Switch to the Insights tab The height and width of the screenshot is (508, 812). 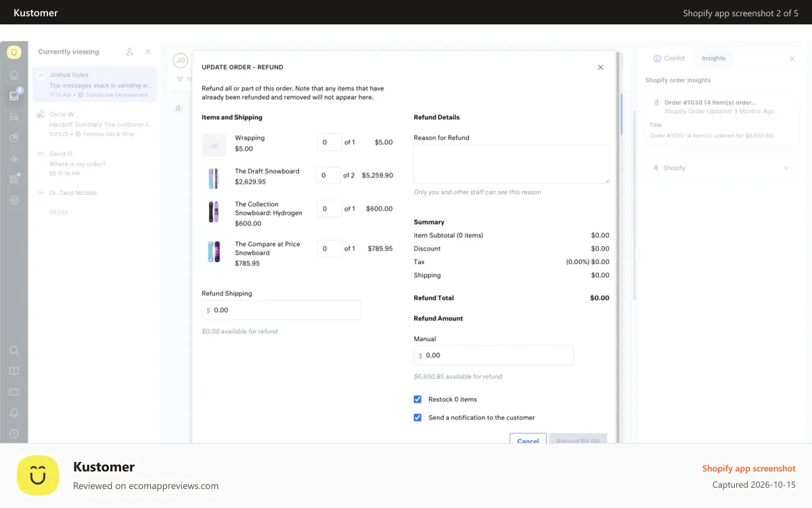[713, 58]
